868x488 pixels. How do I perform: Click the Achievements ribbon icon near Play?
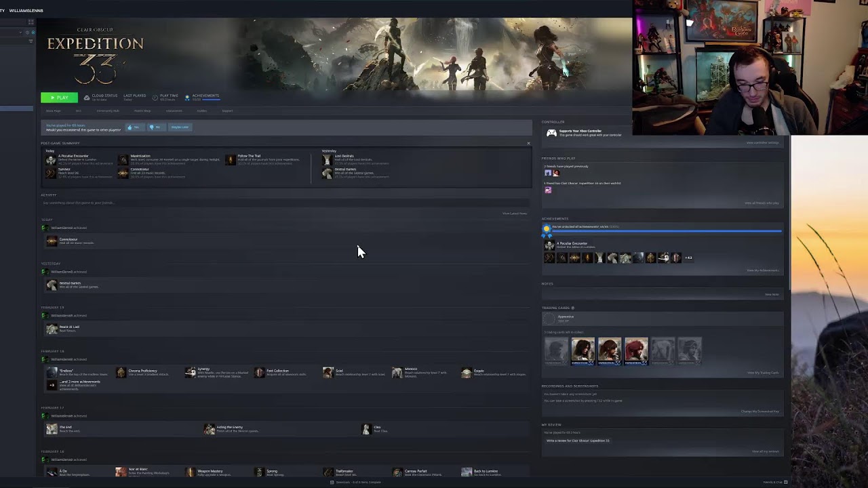click(x=187, y=98)
